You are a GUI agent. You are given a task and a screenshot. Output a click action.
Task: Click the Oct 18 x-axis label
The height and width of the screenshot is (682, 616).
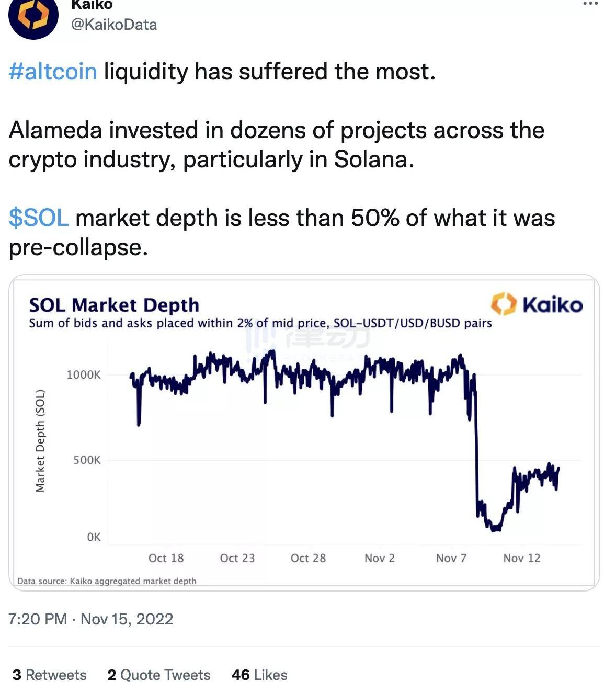(166, 558)
